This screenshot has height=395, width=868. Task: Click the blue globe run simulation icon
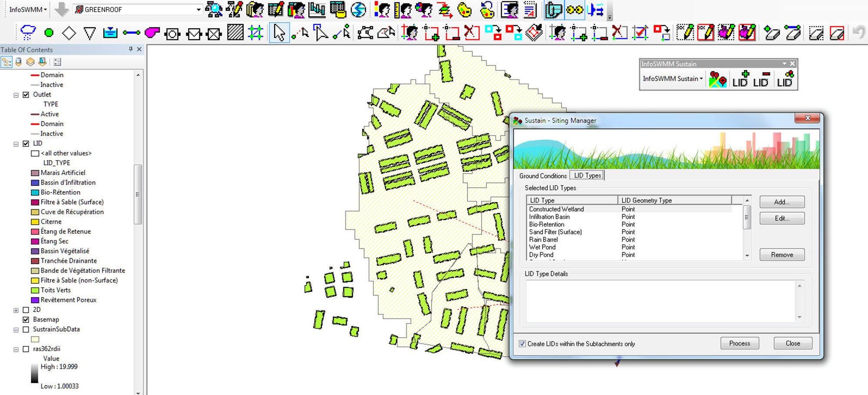tap(357, 9)
